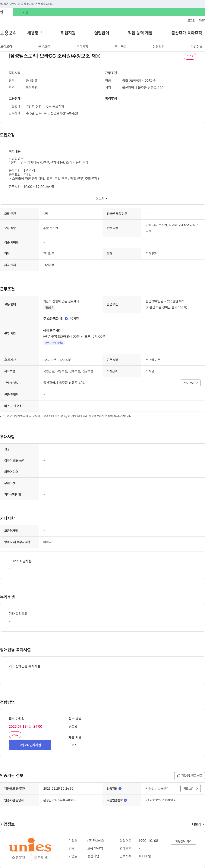The image size is (205, 868).
Task: Click the 모집 인원 value '1명'
Action: (x=45, y=214)
